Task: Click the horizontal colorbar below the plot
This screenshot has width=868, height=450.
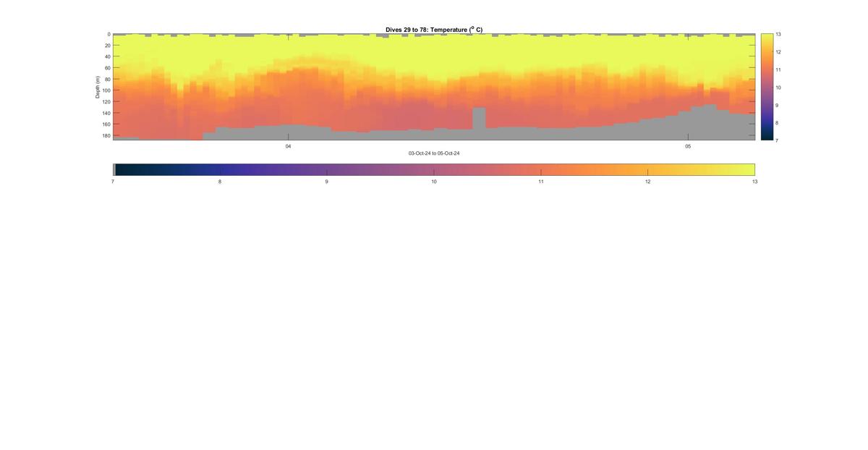Action: click(x=434, y=169)
